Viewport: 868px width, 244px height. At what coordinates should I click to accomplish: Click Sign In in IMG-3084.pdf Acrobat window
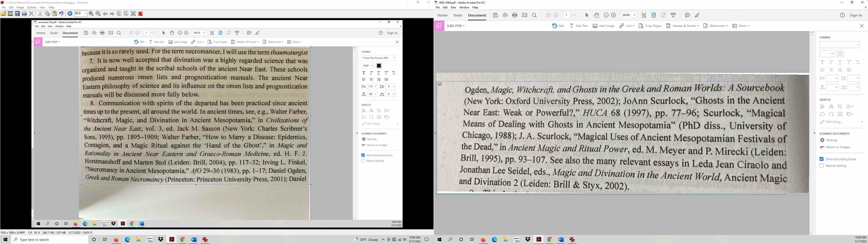tap(856, 15)
